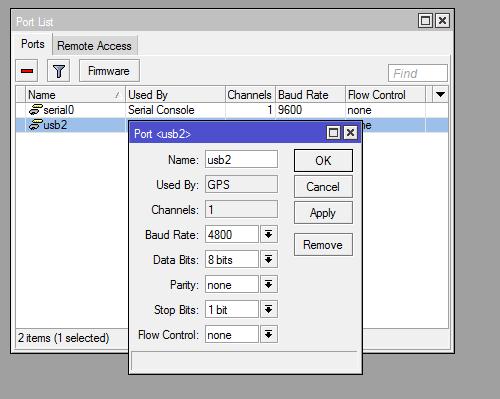Click the Stop Bits value 1 bit

coord(232,310)
